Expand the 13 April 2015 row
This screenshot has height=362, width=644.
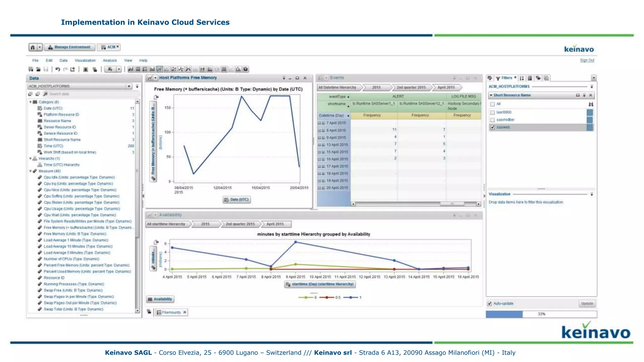[x=319, y=145]
